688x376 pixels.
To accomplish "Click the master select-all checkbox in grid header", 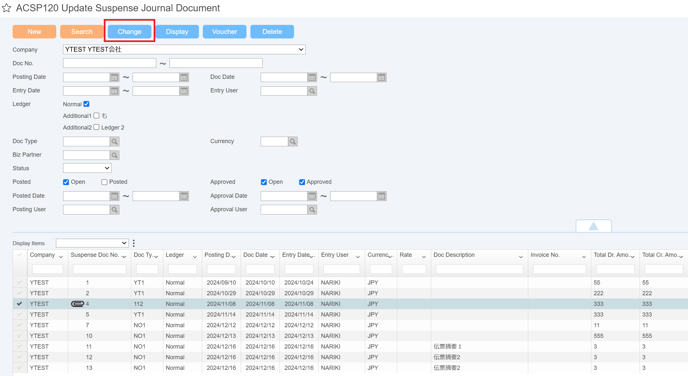I will pos(19,255).
